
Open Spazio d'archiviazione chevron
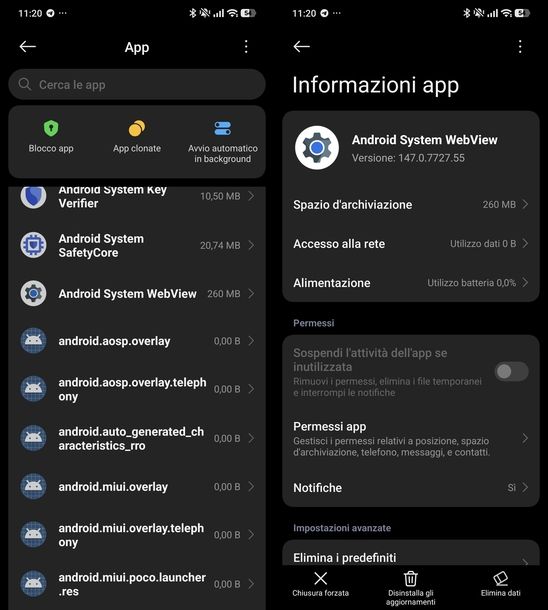click(525, 204)
